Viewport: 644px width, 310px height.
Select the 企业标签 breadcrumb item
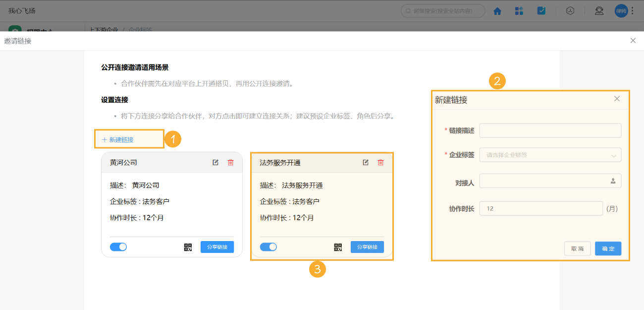click(140, 30)
